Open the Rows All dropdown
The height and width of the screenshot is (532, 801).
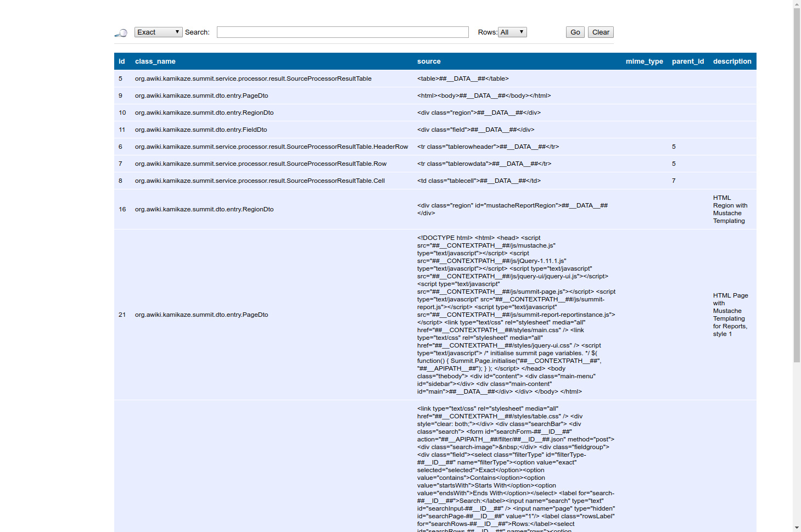(513, 32)
